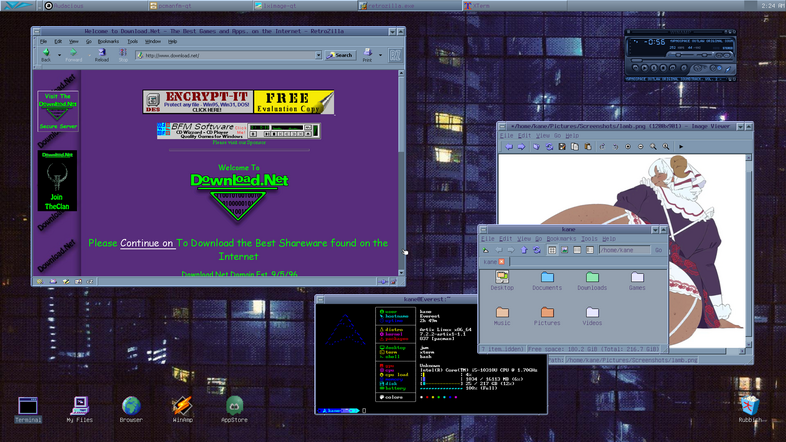This screenshot has width=786, height=442.
Task: Launch WinAmp desktop icon
Action: 182,409
